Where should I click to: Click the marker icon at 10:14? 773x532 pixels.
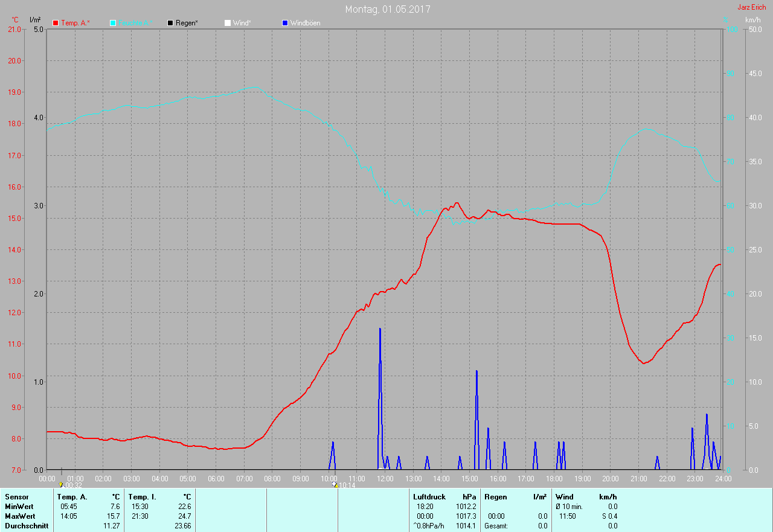tap(335, 484)
